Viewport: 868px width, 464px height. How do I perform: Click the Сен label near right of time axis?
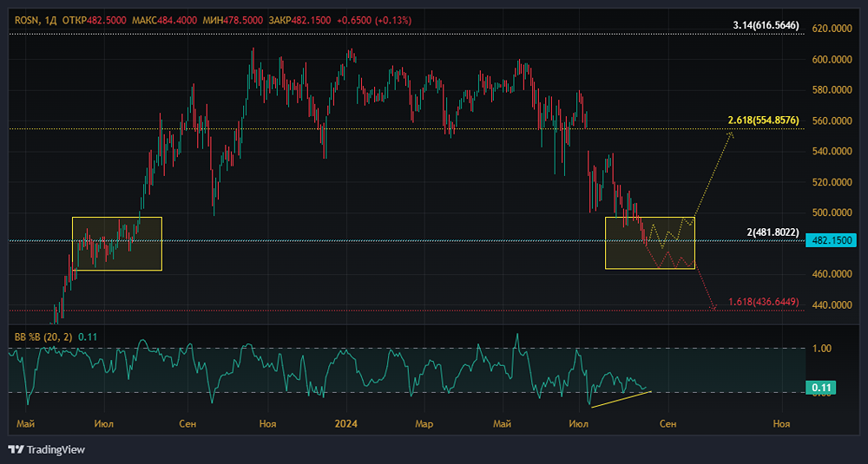pyautogui.click(x=667, y=424)
